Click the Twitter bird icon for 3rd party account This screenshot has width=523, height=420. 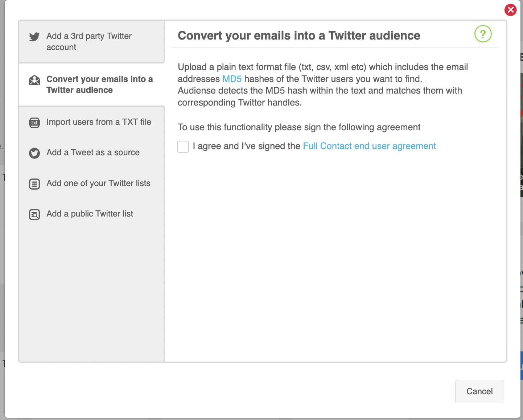pos(34,37)
